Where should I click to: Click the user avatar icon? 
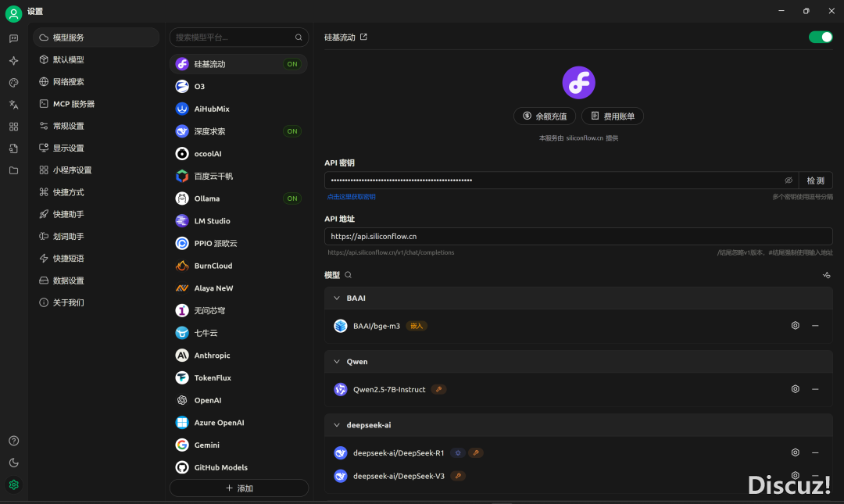[x=13, y=13]
